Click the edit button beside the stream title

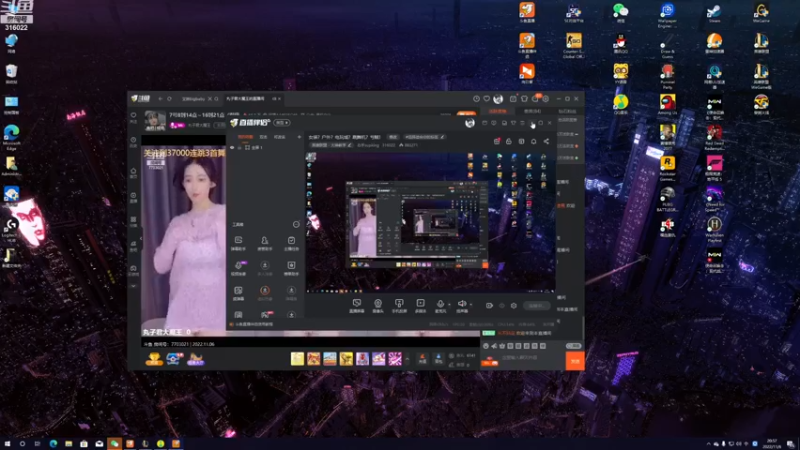point(393,137)
